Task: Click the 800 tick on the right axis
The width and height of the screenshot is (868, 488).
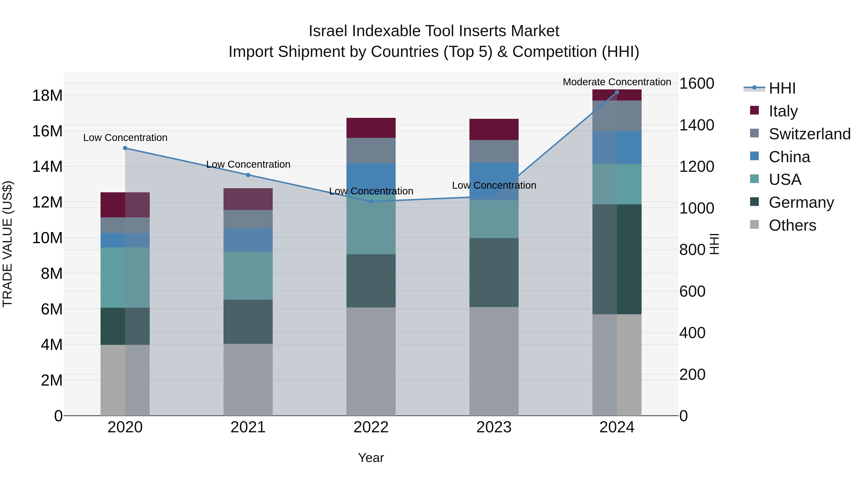Action: [692, 250]
